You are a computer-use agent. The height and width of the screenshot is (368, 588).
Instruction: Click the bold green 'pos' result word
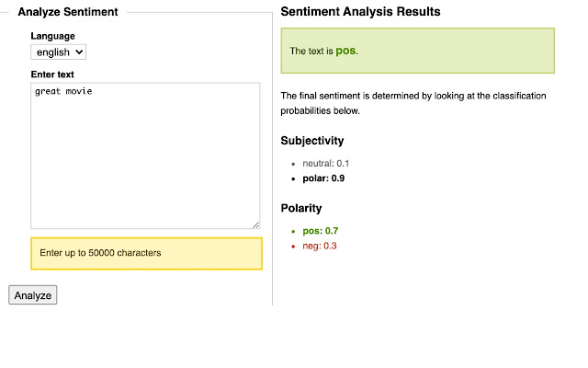click(x=345, y=51)
